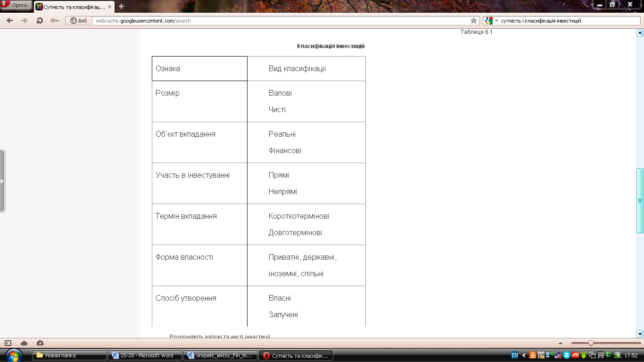Open Google search engine dropdown

click(491, 21)
